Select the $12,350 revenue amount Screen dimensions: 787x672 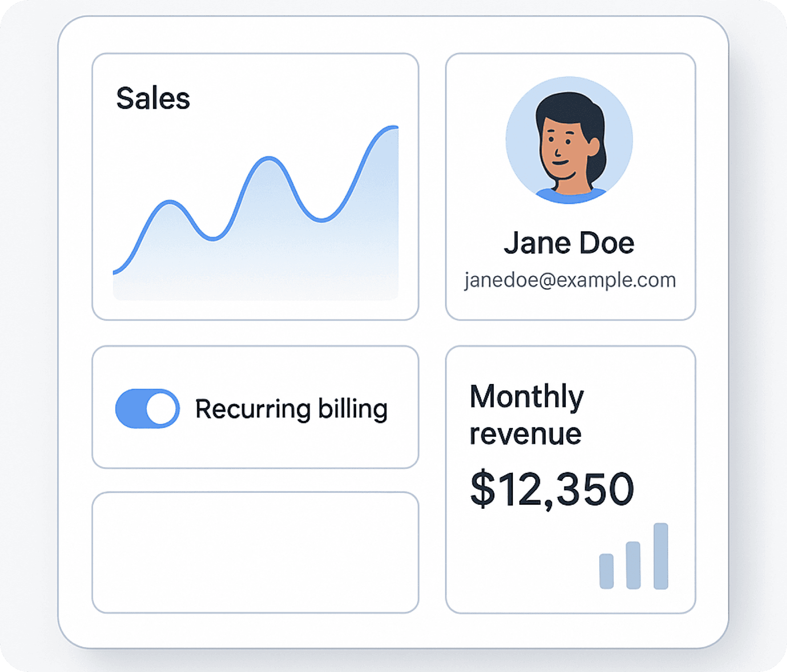point(552,489)
